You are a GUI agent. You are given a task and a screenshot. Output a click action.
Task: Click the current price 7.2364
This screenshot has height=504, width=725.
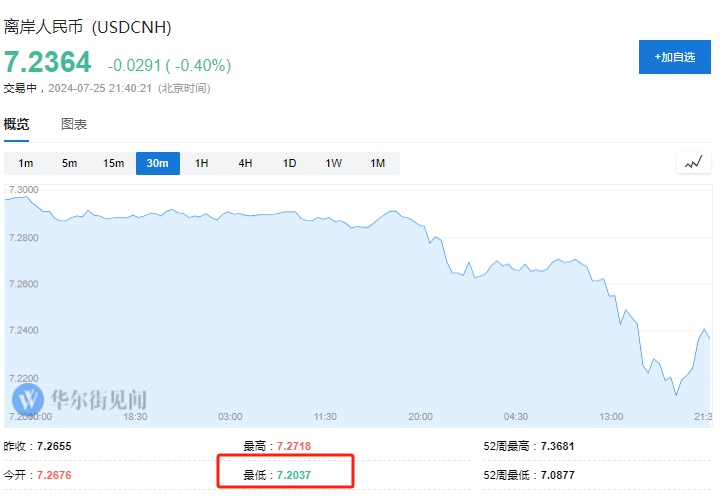[48, 63]
